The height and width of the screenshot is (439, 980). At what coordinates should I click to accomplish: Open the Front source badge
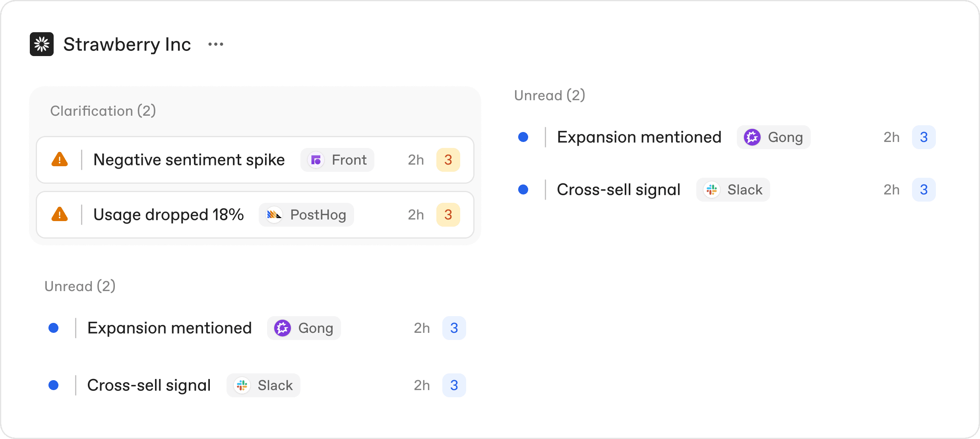pos(337,160)
